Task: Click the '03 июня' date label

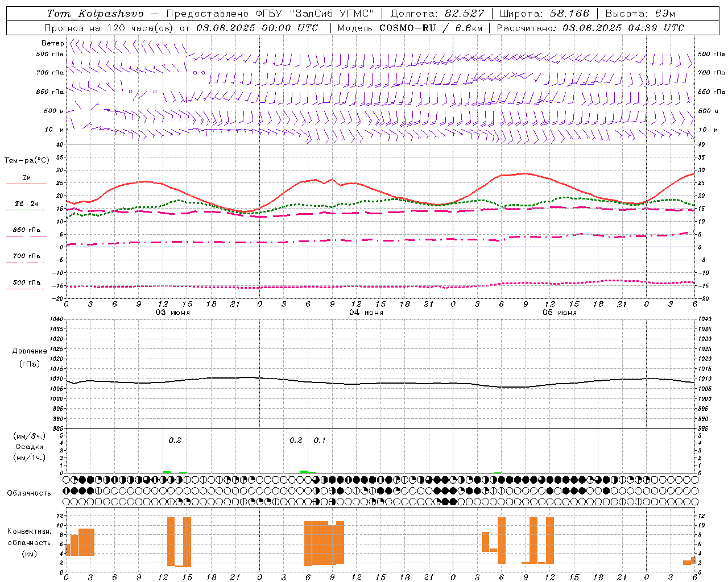Action: pos(173,313)
